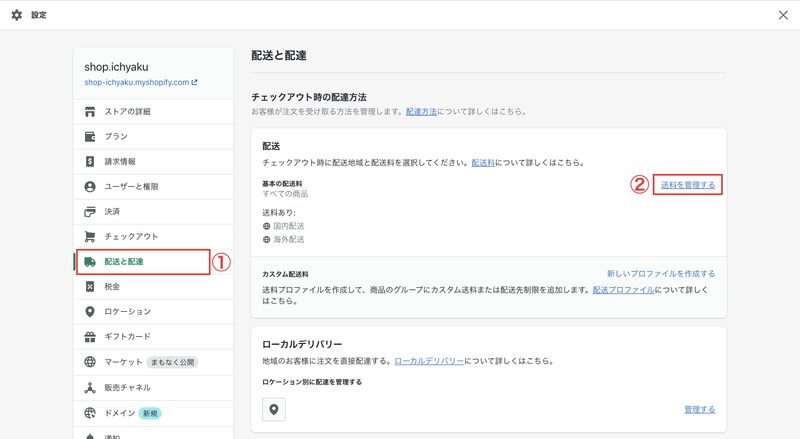Select the 国内配送 text
Viewport: 800px width, 439px height.
tap(289, 226)
